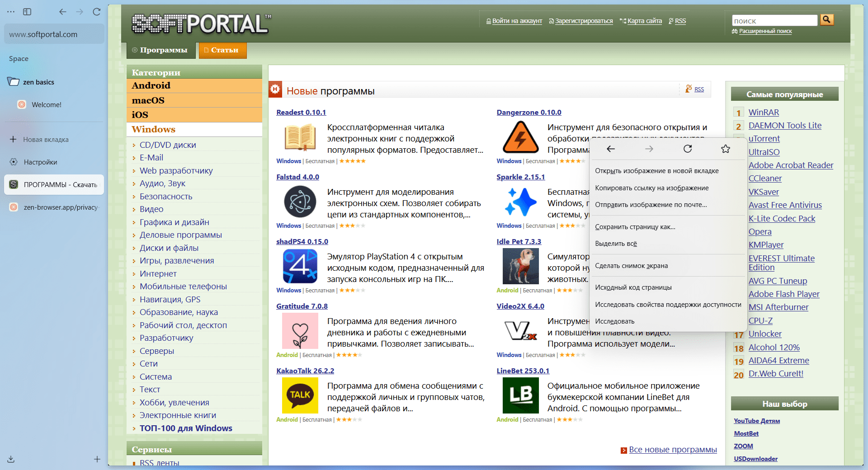This screenshot has height=470, width=868.
Task: Bookmark the page with the context menu star
Action: pos(726,149)
